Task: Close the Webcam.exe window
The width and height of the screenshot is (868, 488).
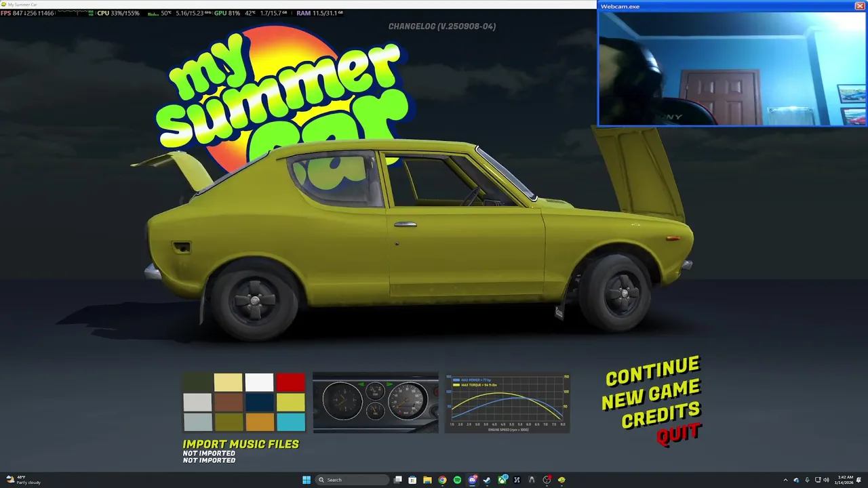Action: [859, 6]
